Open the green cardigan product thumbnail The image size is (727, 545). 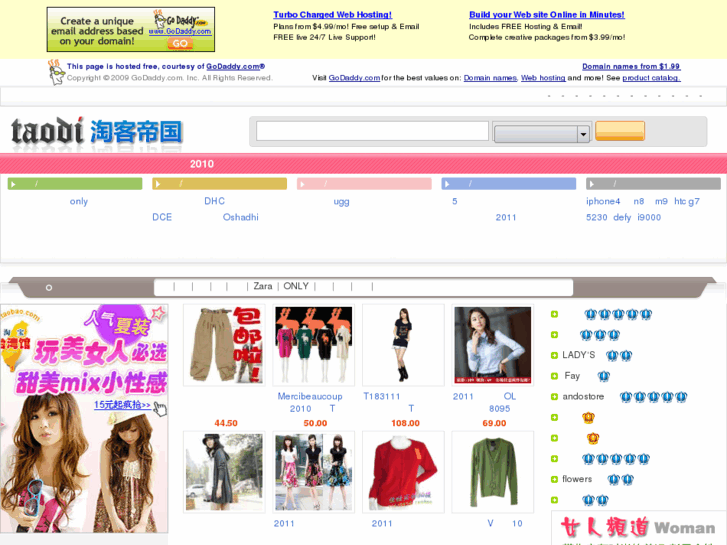click(x=492, y=472)
